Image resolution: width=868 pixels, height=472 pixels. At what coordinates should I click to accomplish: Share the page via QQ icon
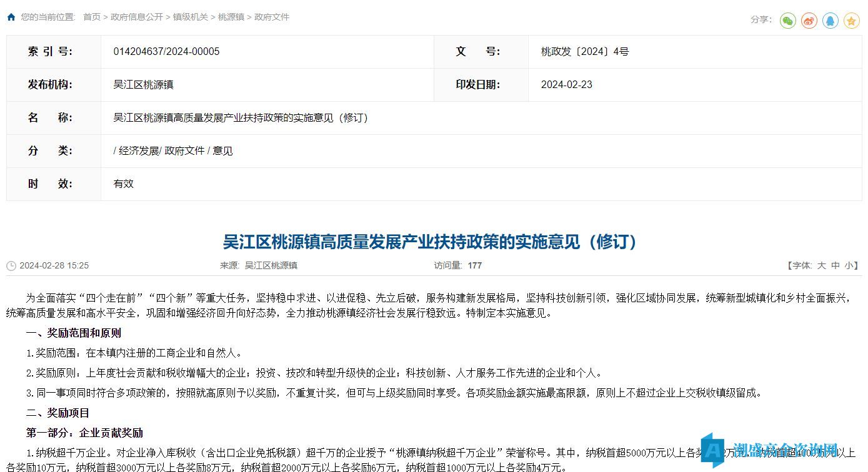(x=831, y=21)
